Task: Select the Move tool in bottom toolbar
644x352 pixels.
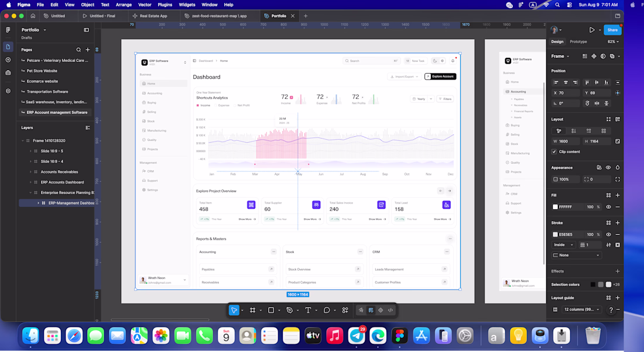Action: 234,310
